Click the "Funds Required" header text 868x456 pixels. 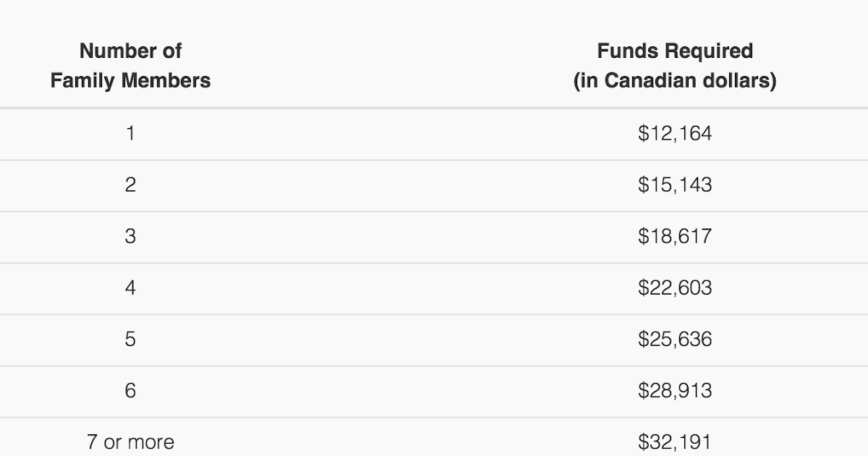tap(674, 51)
